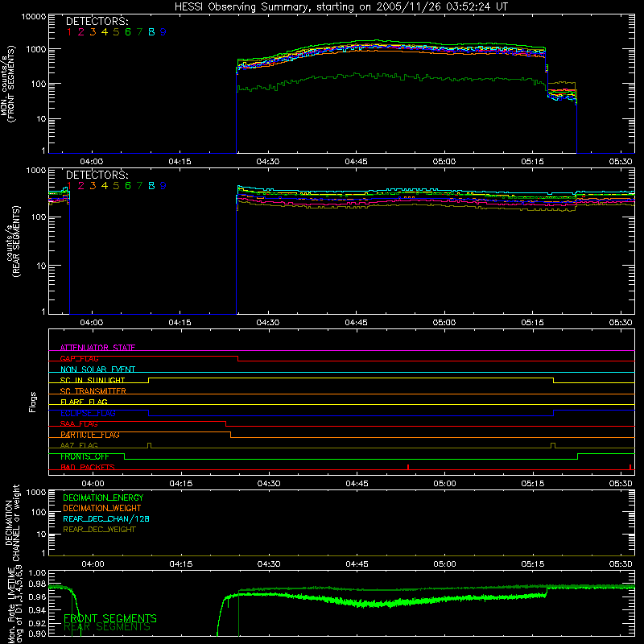This screenshot has width=644, height=644.
Task: Click the DECIMATION CHANNEL or weight axis title
Action: tap(12, 523)
